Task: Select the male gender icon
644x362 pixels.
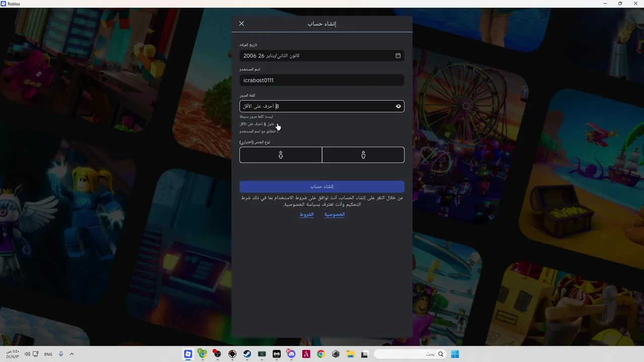Action: [363, 155]
